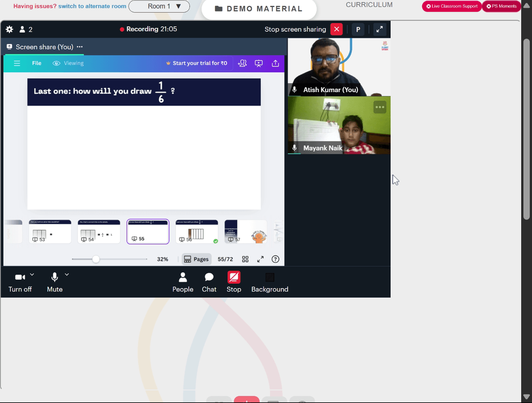This screenshot has width=532, height=403.
Task: Open the Canva hamburger menu
Action: 17,63
